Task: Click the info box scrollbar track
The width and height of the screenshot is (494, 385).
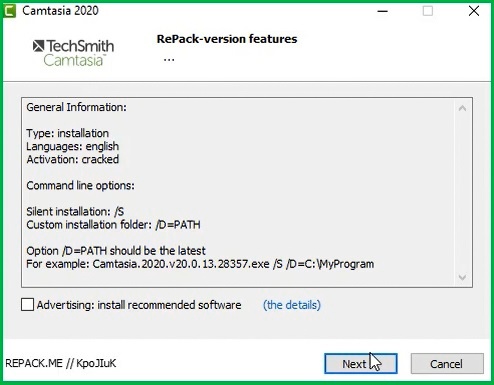Action: pyautogui.click(x=462, y=193)
